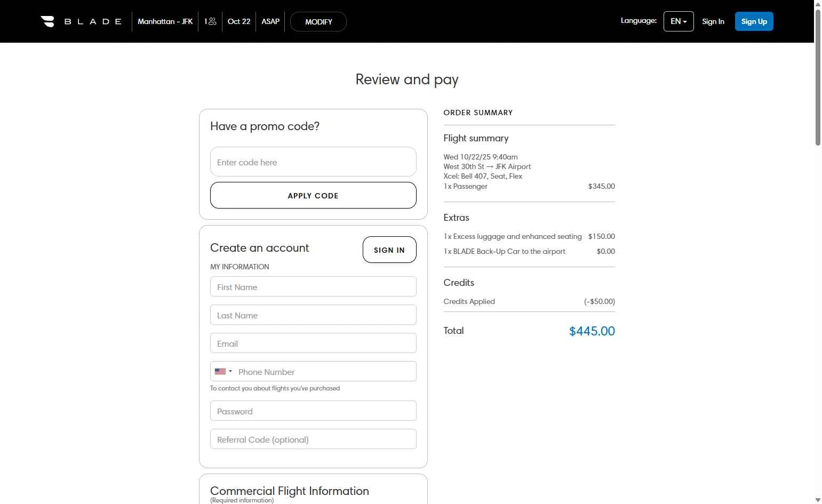Click the $150.00 extras price
This screenshot has height=504, width=822.
(602, 236)
